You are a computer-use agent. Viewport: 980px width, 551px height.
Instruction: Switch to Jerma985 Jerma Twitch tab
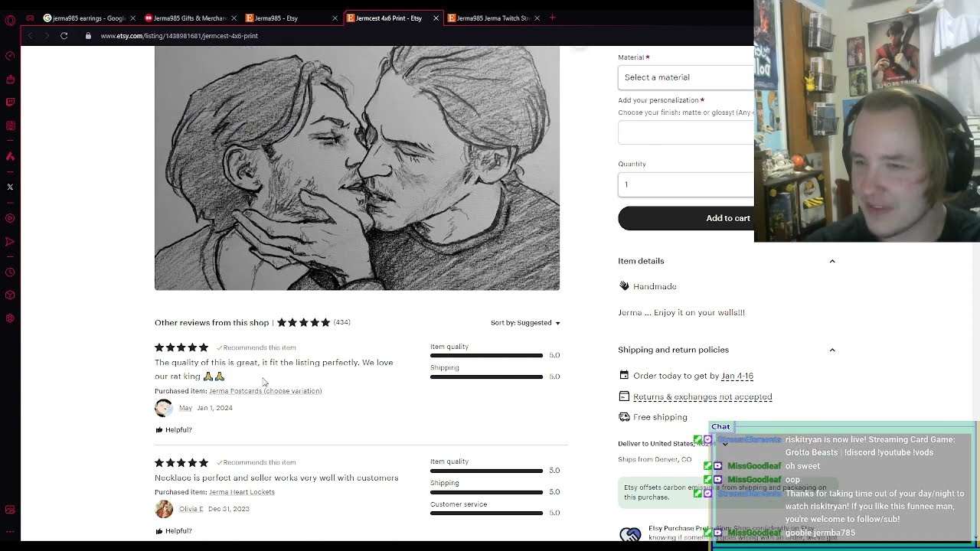point(493,18)
